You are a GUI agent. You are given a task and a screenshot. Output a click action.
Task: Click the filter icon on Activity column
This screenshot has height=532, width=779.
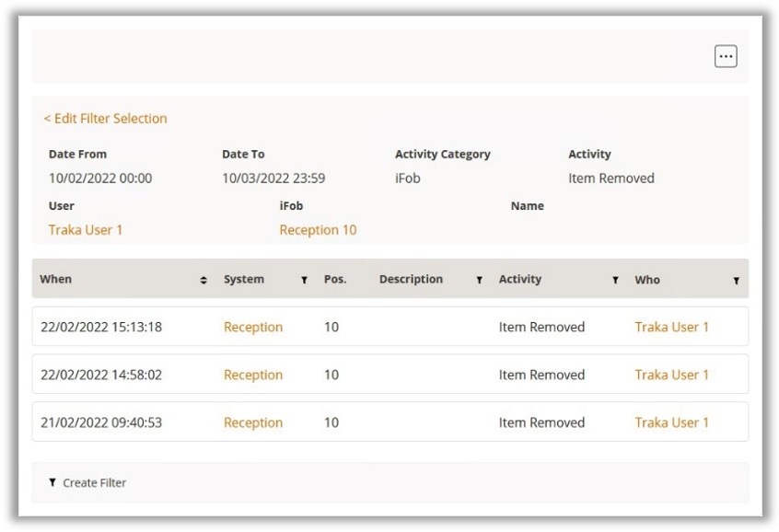click(615, 280)
